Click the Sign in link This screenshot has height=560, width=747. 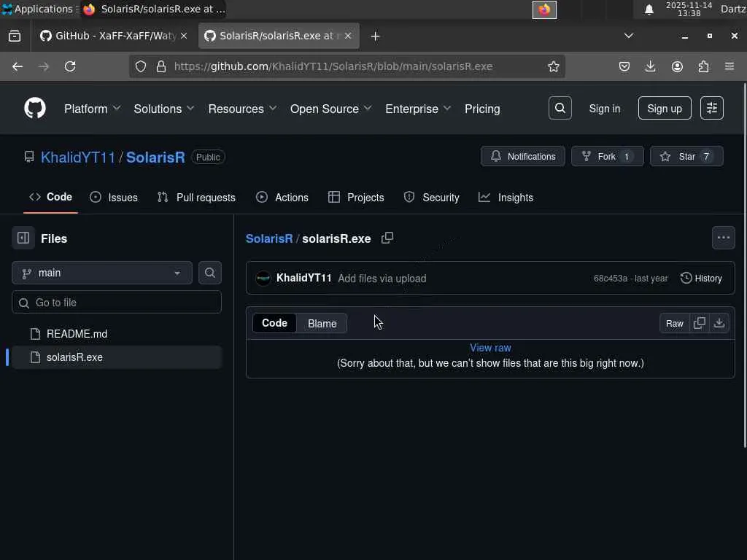(605, 109)
